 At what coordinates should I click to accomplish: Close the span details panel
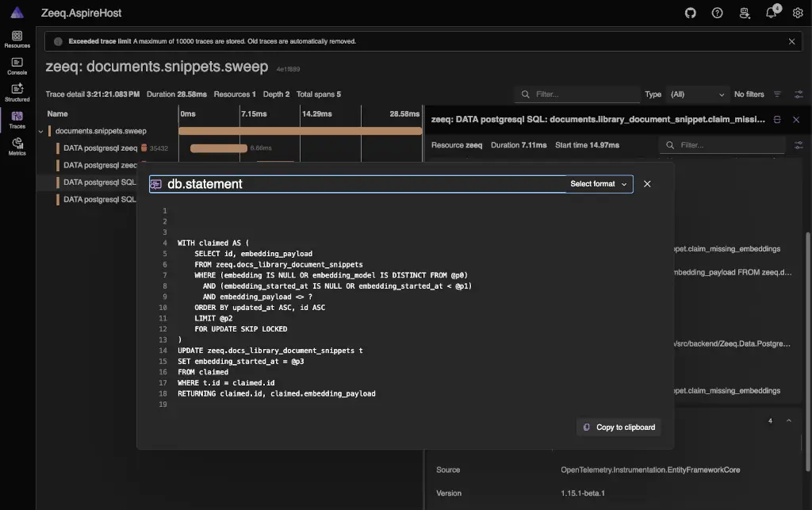796,120
